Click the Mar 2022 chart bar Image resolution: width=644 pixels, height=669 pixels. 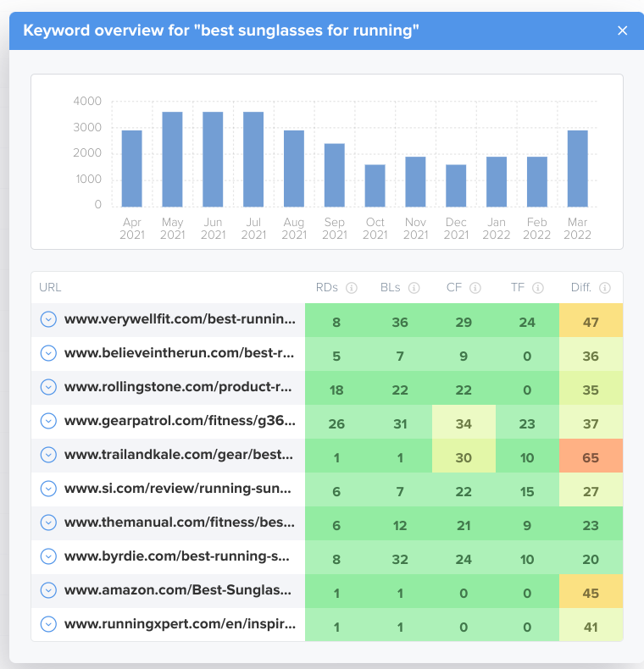tap(577, 169)
